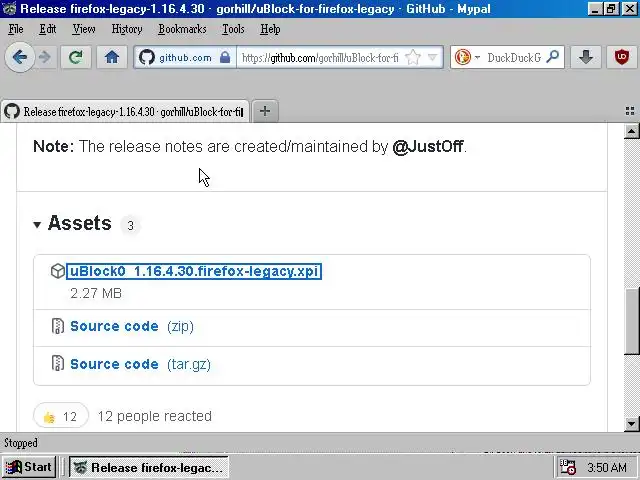Screen dimensions: 640x480
Task: Click the search magnifier icon
Action: tap(553, 57)
